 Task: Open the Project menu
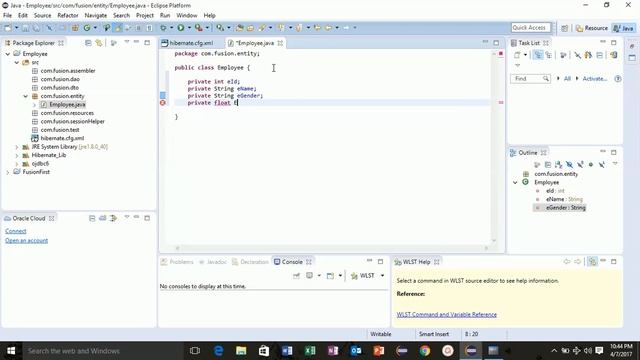pos(144,16)
